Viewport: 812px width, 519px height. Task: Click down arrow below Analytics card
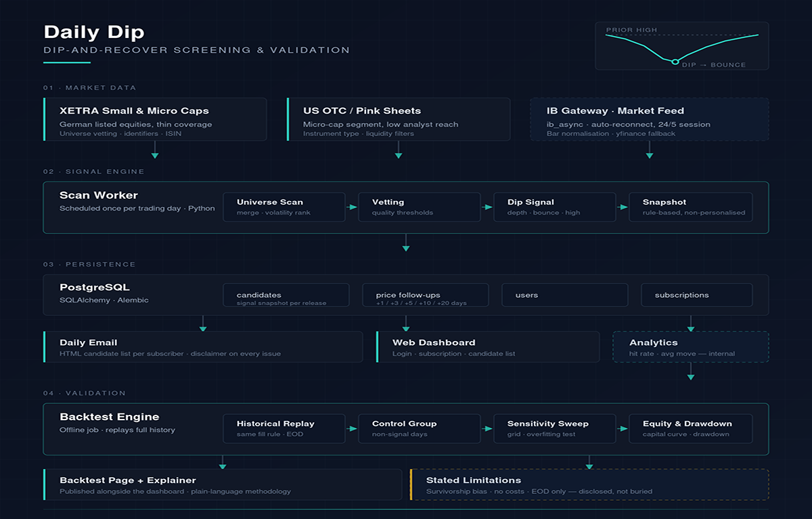coord(691,371)
